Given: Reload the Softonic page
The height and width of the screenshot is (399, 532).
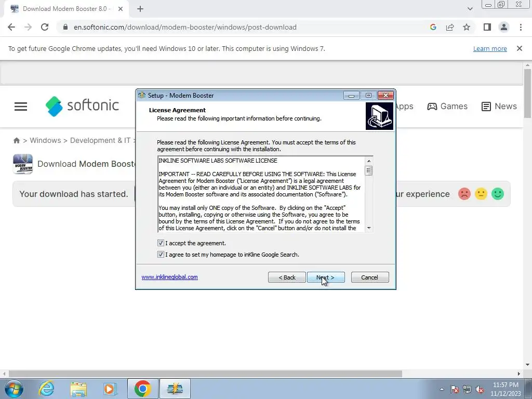Looking at the screenshot, I should click(45, 27).
